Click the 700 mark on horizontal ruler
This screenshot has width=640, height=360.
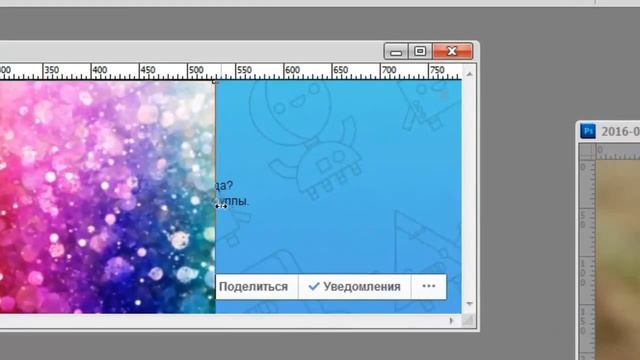pos(389,70)
